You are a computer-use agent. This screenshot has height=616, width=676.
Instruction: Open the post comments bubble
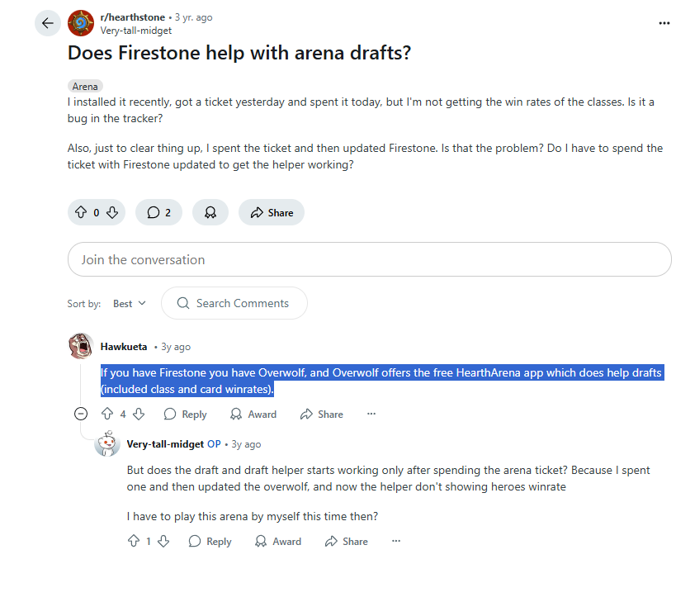coord(158,212)
